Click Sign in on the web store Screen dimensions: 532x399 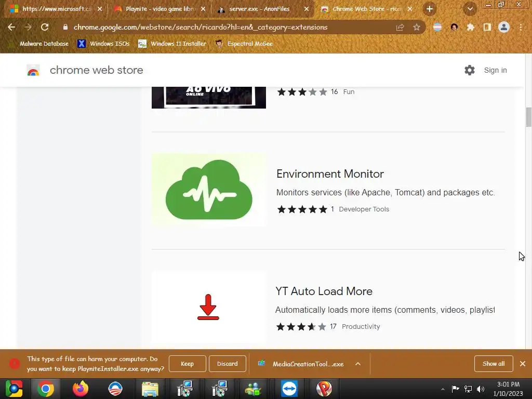pyautogui.click(x=495, y=70)
